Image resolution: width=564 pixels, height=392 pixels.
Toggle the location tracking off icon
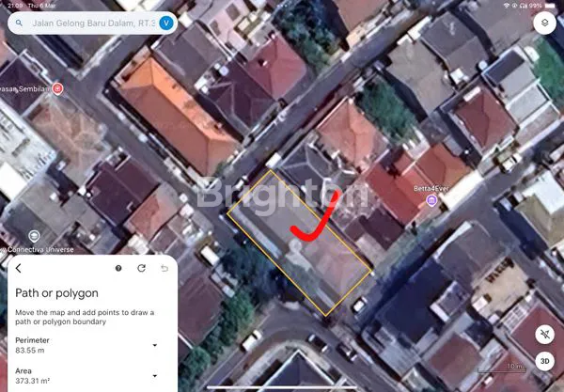click(x=544, y=334)
